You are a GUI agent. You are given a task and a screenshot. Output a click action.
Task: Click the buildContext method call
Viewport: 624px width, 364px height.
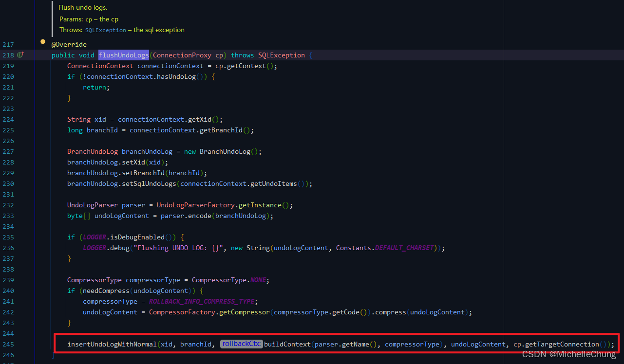[x=287, y=344]
